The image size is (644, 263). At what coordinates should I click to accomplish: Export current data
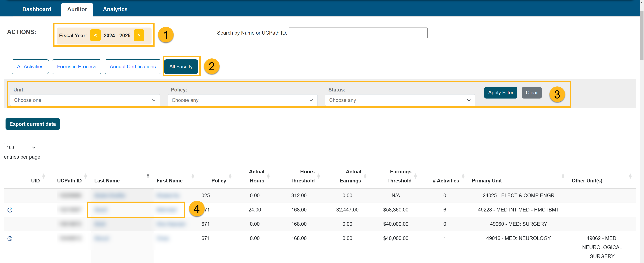pos(33,124)
